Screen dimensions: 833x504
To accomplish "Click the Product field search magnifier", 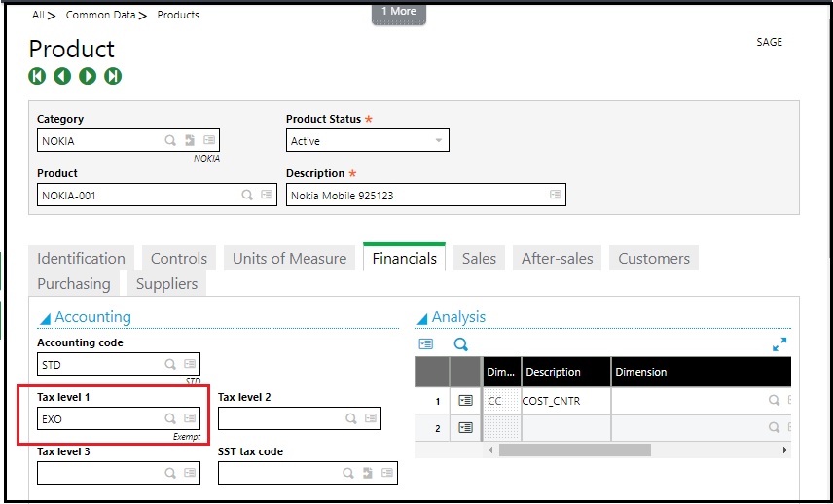I will click(247, 195).
